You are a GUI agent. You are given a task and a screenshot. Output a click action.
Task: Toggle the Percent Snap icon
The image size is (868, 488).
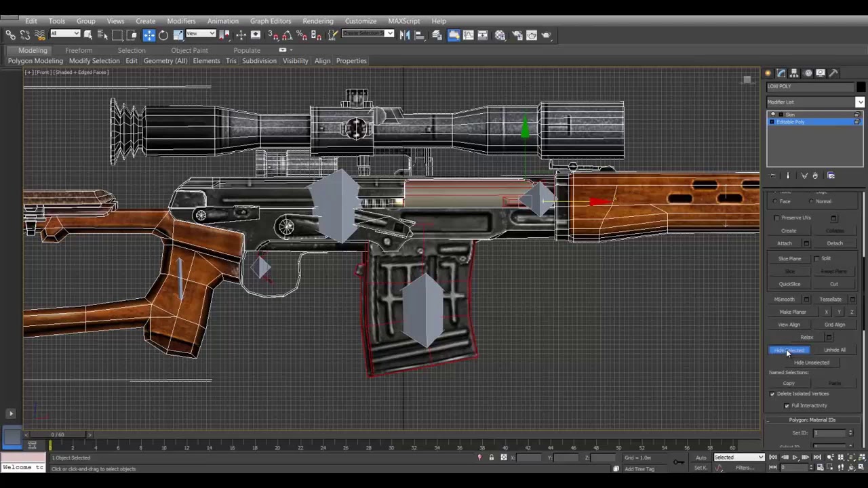tap(301, 35)
